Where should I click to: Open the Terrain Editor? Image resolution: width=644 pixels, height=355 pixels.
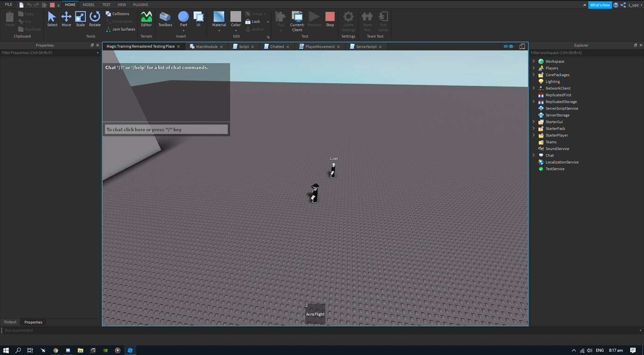pyautogui.click(x=146, y=20)
